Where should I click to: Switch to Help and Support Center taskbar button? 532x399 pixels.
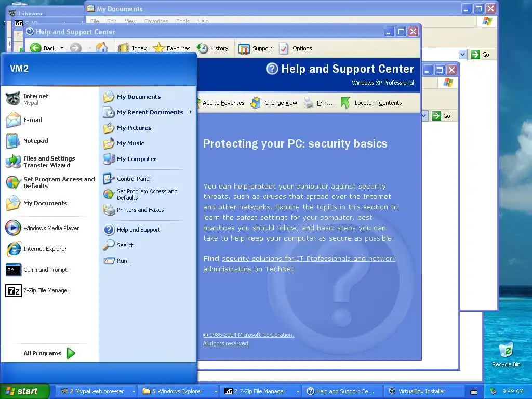tap(343, 391)
